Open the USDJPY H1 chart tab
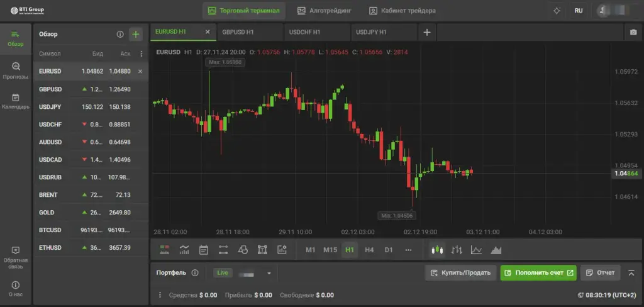Image resolution: width=644 pixels, height=307 pixels. (x=384, y=32)
